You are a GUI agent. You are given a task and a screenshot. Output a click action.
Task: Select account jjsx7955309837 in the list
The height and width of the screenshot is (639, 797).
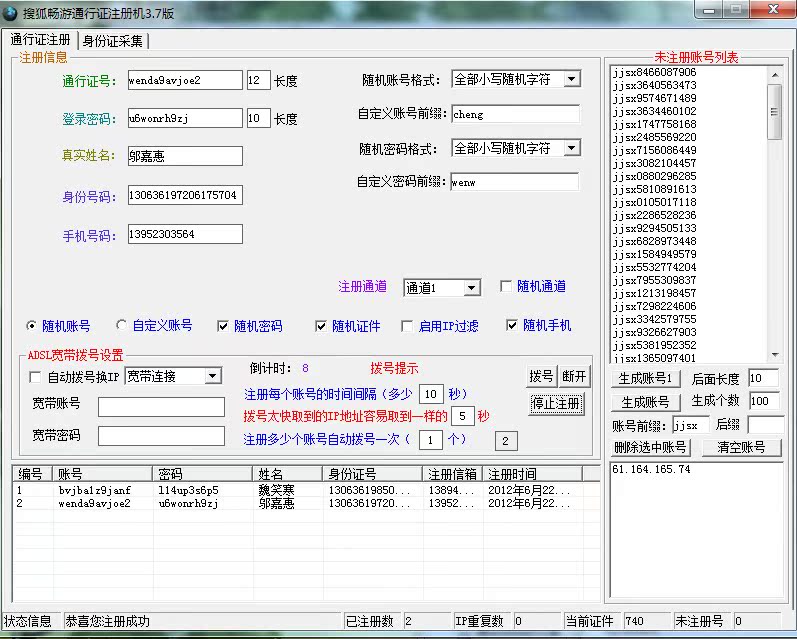click(x=655, y=280)
